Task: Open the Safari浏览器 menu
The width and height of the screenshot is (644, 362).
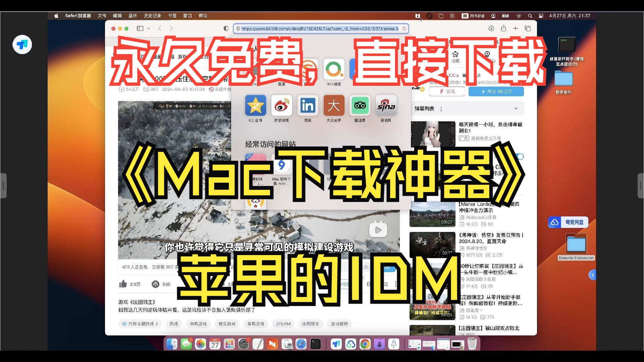Action: click(78, 16)
